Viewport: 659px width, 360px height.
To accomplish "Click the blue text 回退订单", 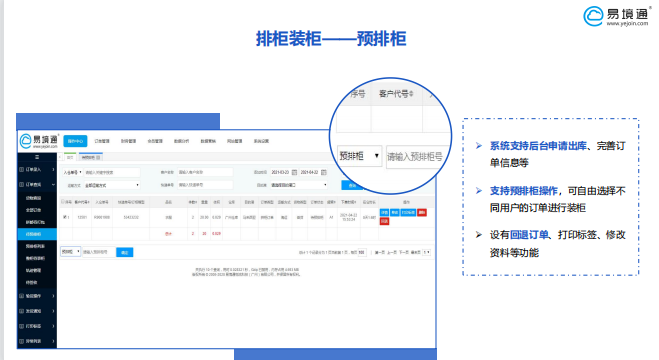I will (x=529, y=235).
